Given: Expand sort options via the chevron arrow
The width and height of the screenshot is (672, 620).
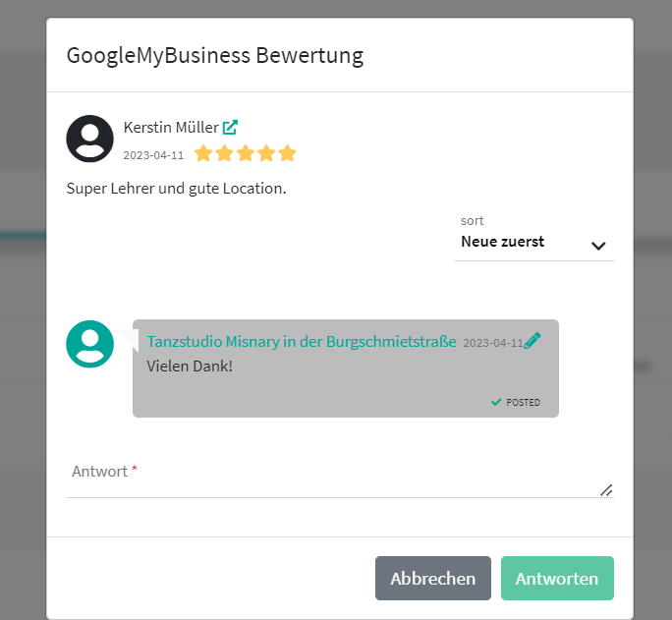Looking at the screenshot, I should click(598, 246).
